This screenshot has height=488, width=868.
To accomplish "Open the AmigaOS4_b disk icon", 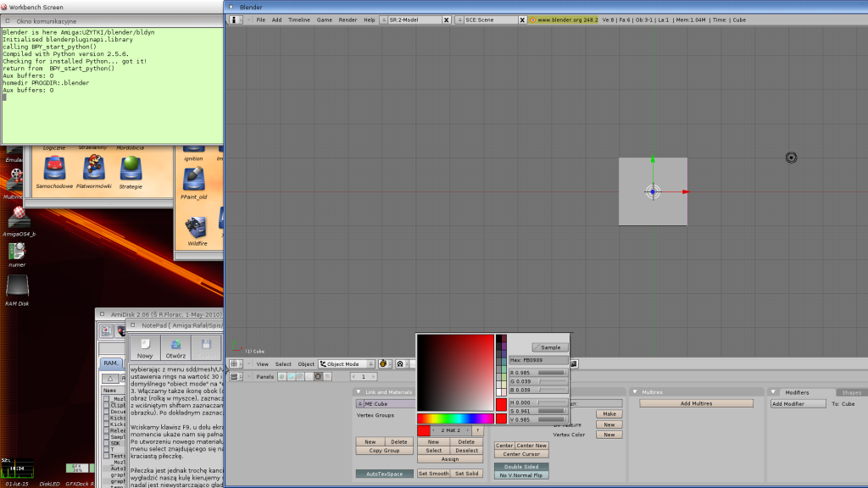I will pos(19,218).
